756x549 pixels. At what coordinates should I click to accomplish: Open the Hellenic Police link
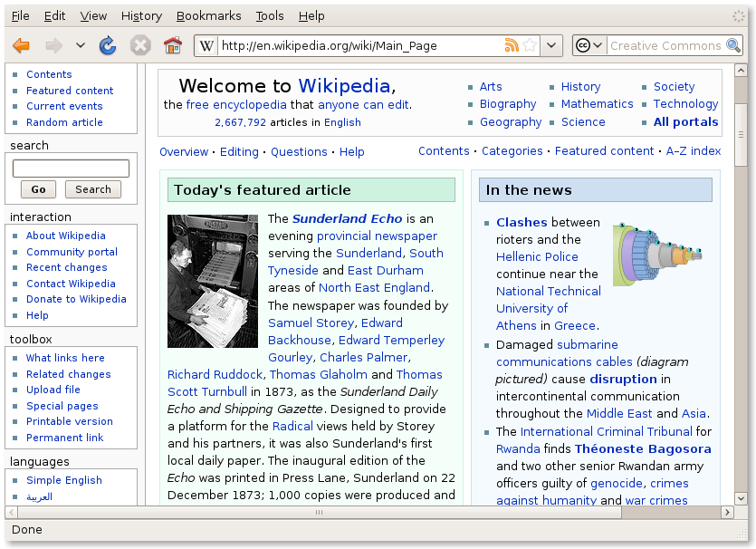pos(537,257)
